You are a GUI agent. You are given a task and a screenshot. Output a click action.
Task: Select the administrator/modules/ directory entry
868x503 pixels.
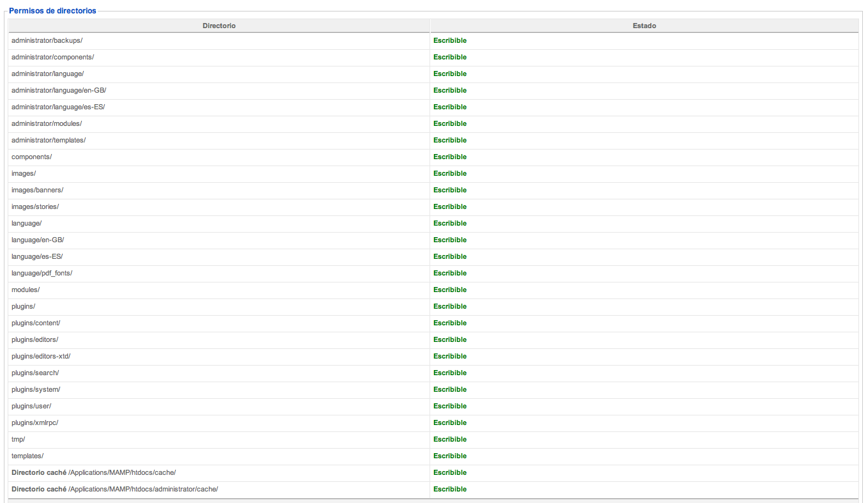click(47, 123)
